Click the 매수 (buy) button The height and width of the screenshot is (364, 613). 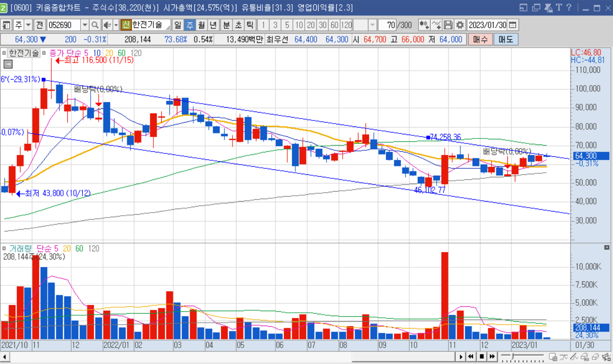tap(480, 39)
